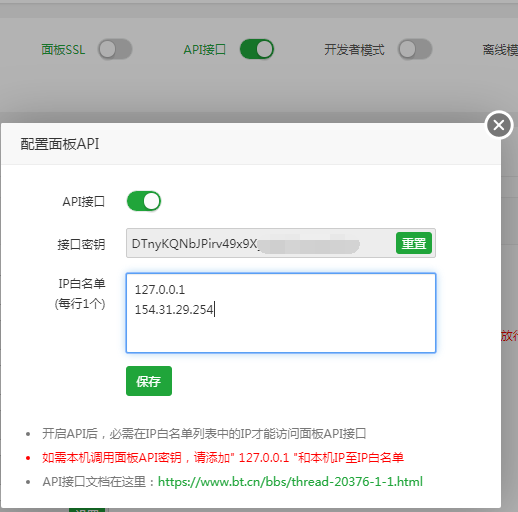The width and height of the screenshot is (518, 512).
Task: Place the cursor on the 127.0.0.1 whitelist line
Action: 160,290
